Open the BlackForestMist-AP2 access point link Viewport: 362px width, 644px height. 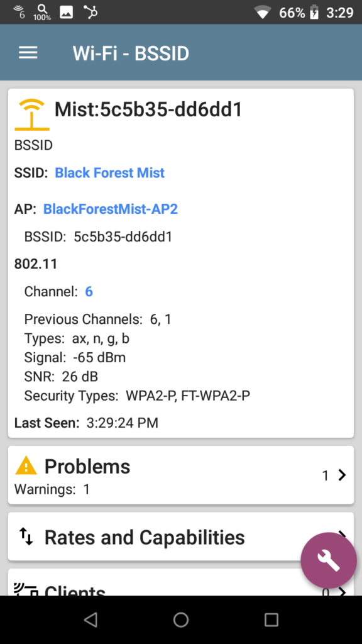[x=111, y=209]
